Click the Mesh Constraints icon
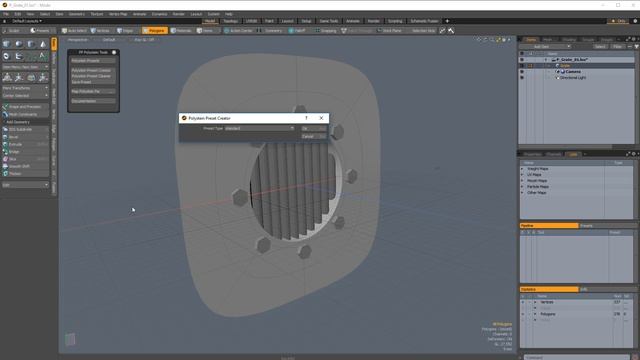 (x=5, y=114)
